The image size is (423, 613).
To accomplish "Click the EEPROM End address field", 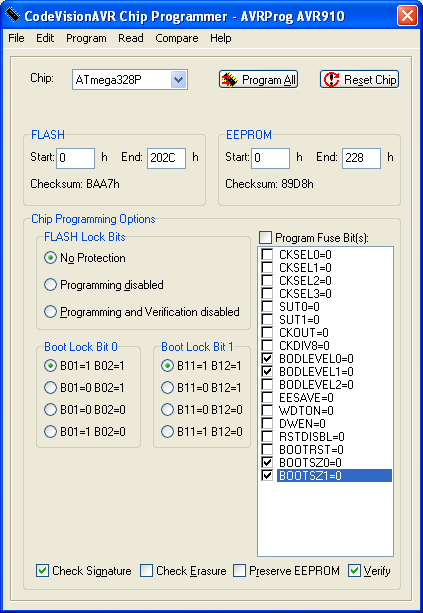I will point(361,158).
